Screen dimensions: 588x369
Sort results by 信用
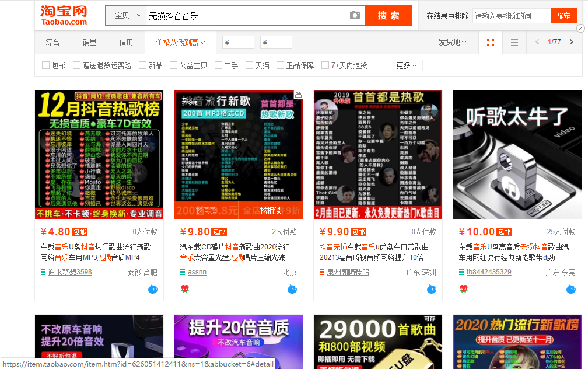tap(126, 43)
